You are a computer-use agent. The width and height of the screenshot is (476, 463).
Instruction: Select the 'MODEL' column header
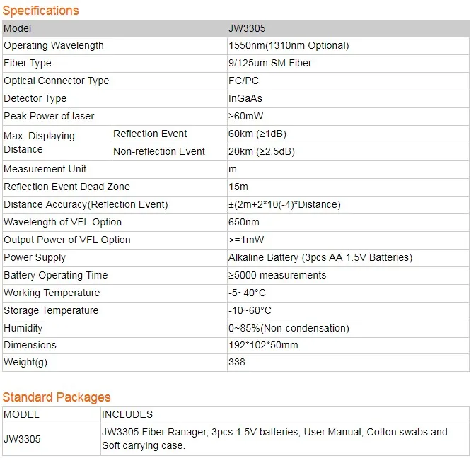21,414
